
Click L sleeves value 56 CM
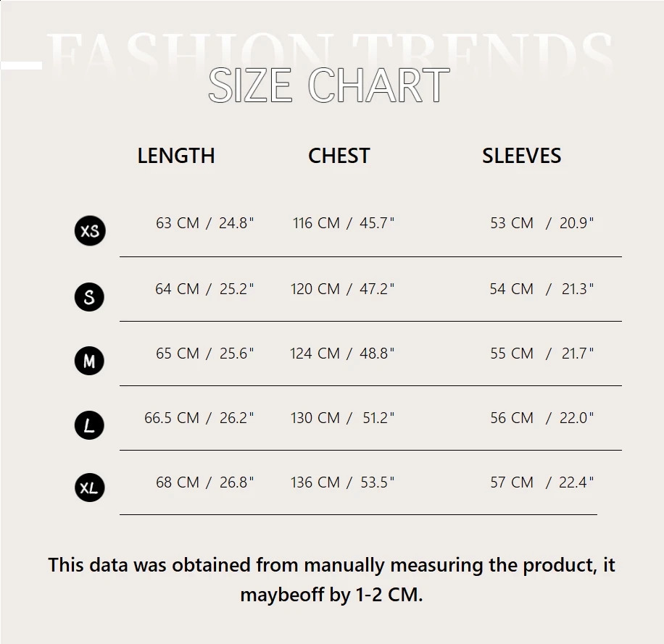coord(512,418)
